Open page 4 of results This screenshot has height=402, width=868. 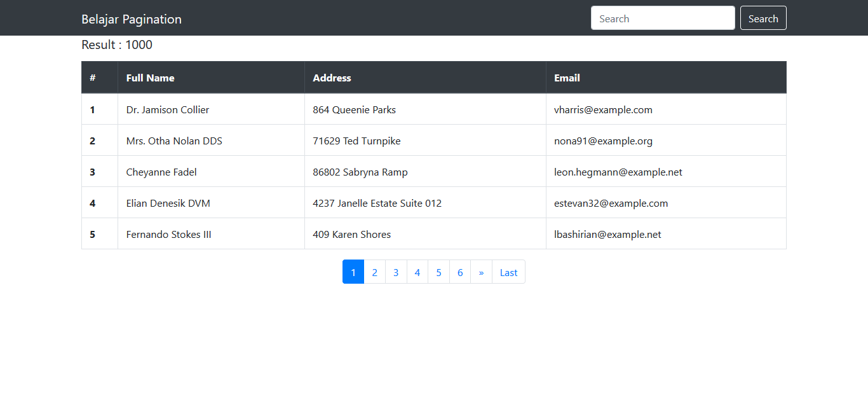click(x=417, y=272)
